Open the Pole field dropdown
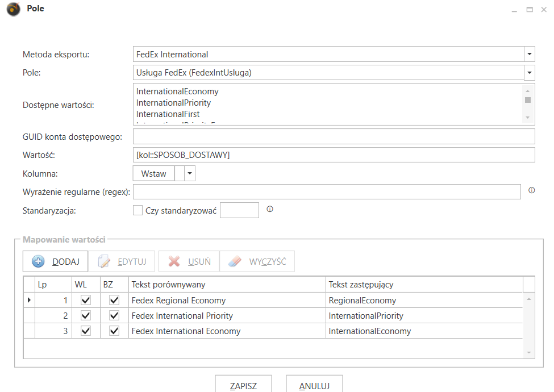 (x=529, y=73)
